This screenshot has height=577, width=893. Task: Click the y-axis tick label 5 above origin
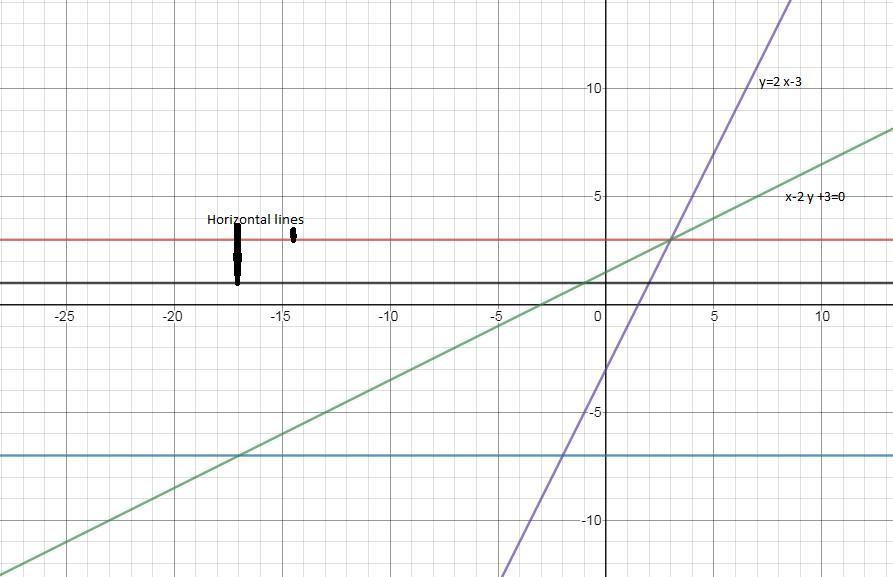[597, 197]
